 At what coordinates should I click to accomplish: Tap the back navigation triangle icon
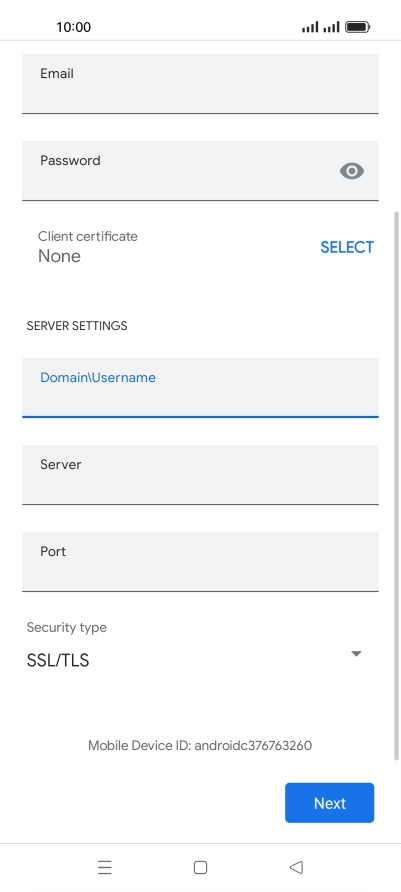[296, 867]
